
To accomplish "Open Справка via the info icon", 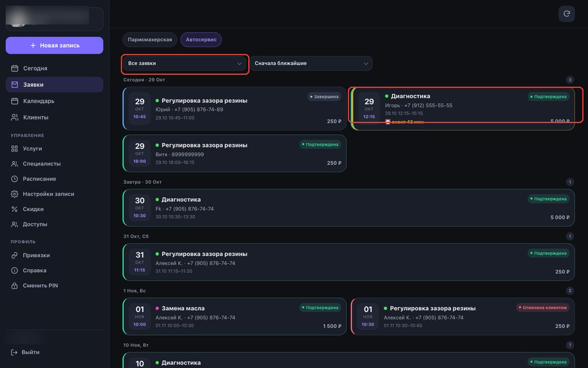I will pos(14,270).
